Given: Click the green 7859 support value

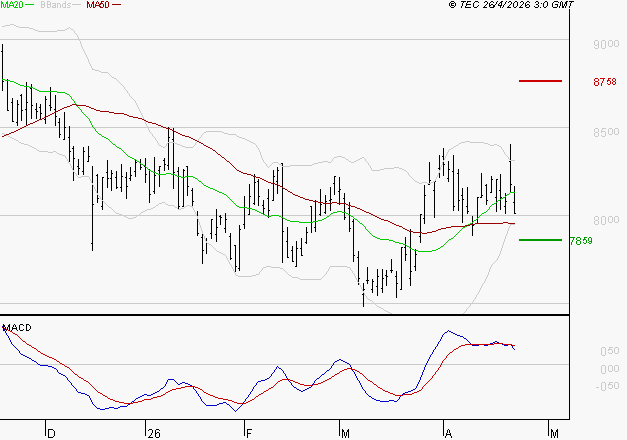Looking at the screenshot, I should (581, 241).
